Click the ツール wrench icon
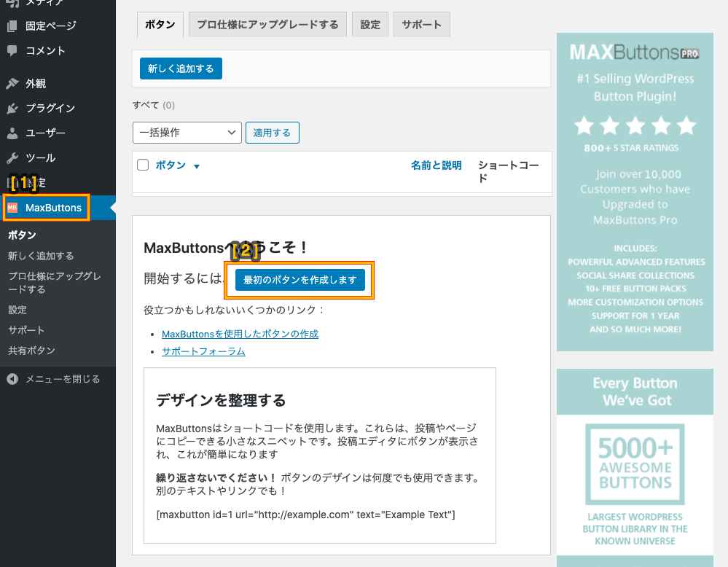 pos(12,158)
